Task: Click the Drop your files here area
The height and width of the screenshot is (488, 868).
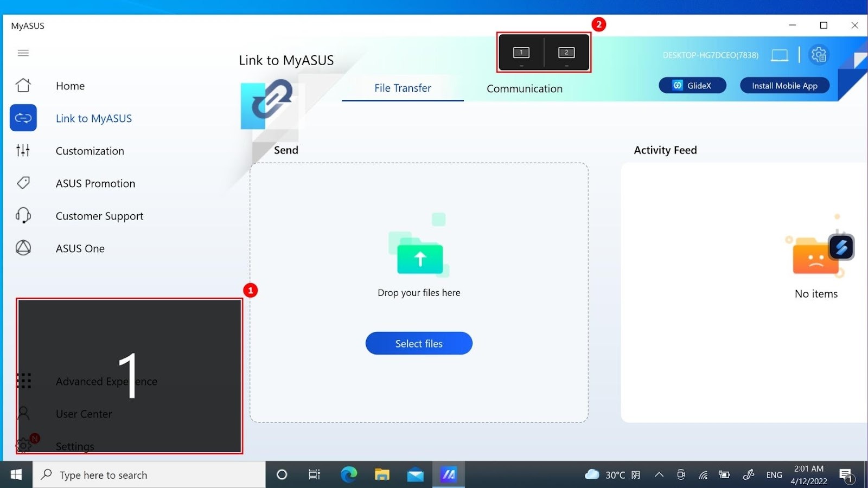Action: pyautogui.click(x=419, y=293)
